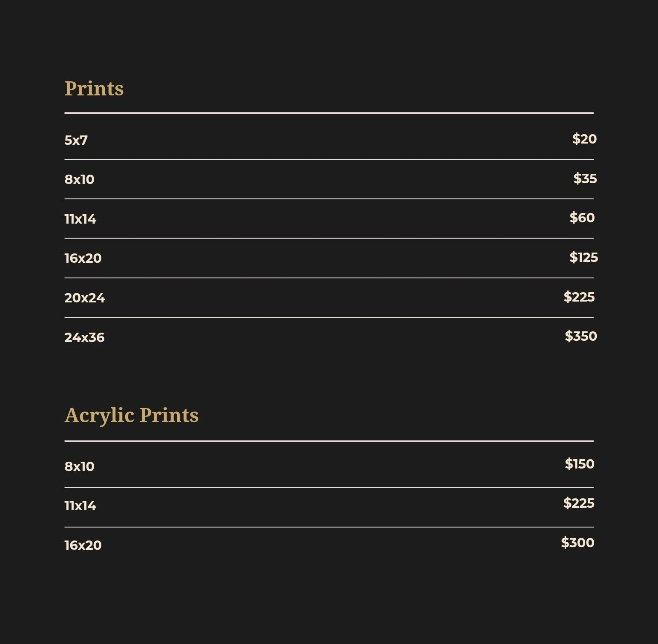Click the $150 acrylic price
This screenshot has width=658, height=644.
(580, 464)
